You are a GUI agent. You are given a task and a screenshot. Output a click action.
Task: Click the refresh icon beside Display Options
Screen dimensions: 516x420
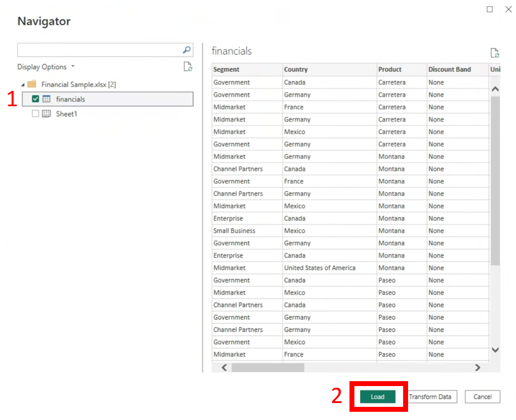[x=188, y=66]
